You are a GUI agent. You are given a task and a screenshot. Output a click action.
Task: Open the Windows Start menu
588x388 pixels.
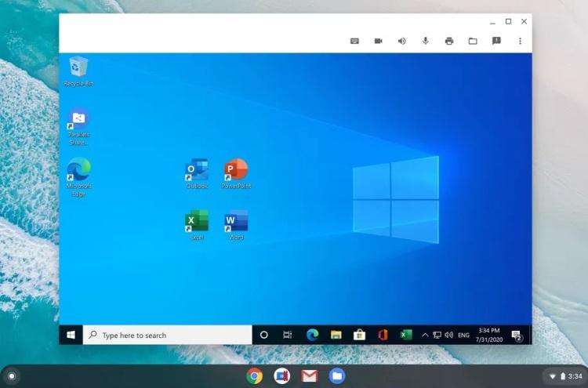(71, 335)
